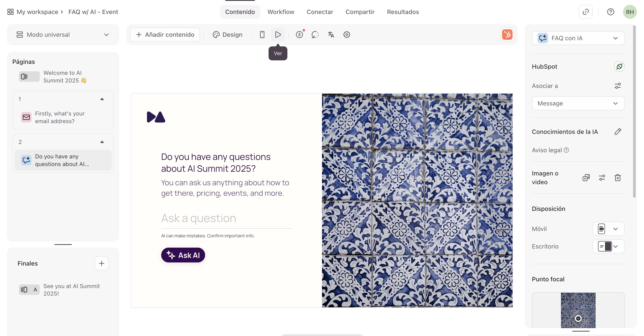Click the pages panel drag handle bar
This screenshot has width=644, height=336.
63,244
